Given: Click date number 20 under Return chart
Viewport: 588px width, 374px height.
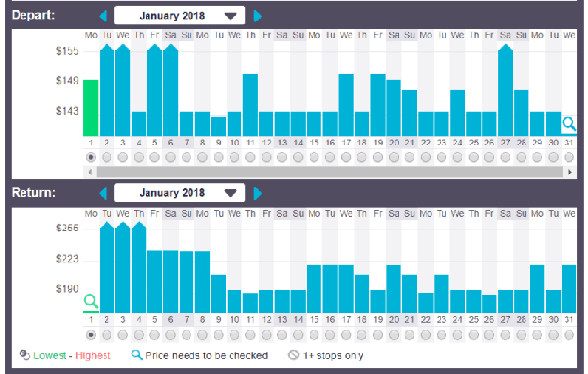Looking at the screenshot, I should pos(394,320).
